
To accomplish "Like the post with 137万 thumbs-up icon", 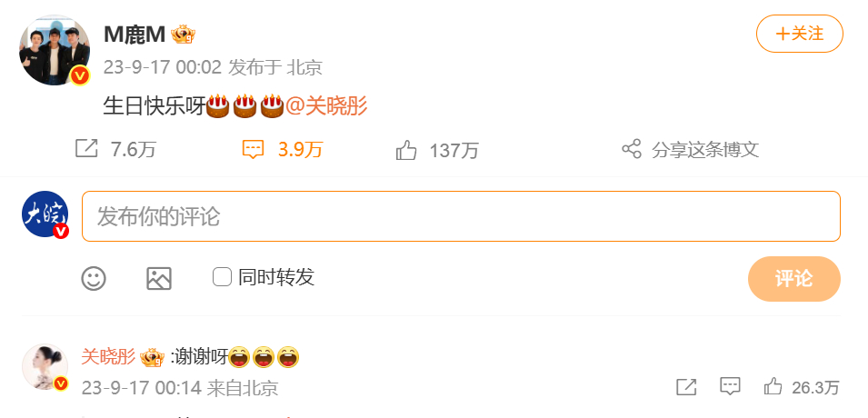I will pos(406,150).
